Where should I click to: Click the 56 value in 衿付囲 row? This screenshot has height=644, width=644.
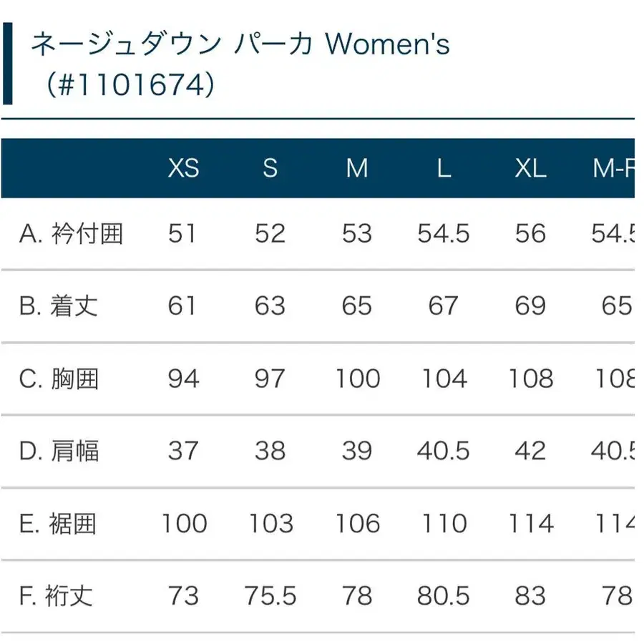(530, 234)
